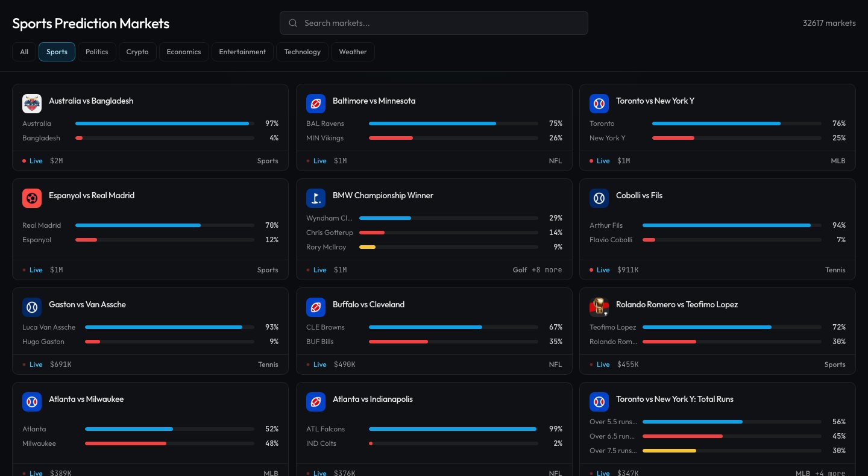Open the Entertainment category tab
Screen dimensions: 868x476
click(242, 52)
